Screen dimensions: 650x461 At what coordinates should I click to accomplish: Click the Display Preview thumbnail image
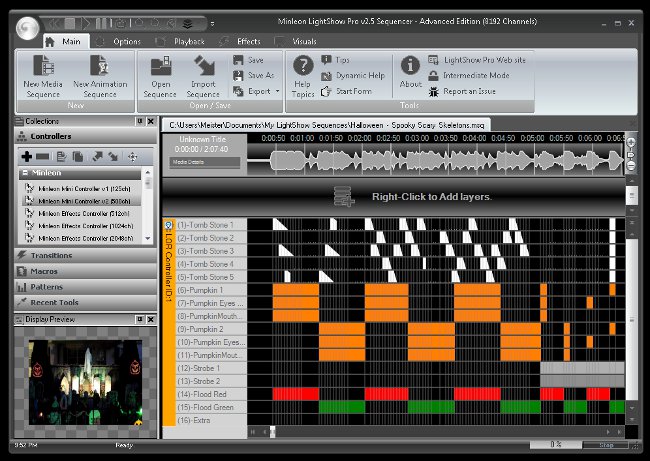click(x=85, y=382)
